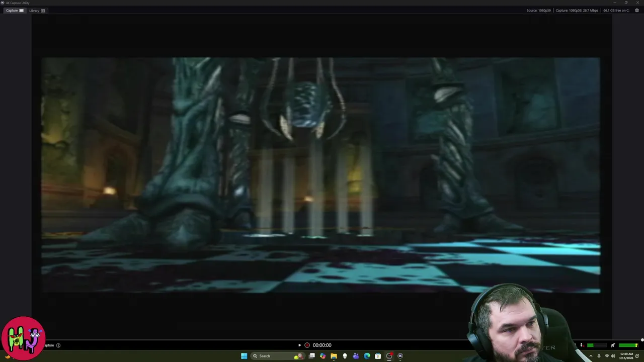
Task: Open the volume speaker tray icon
Action: [x=613, y=356]
